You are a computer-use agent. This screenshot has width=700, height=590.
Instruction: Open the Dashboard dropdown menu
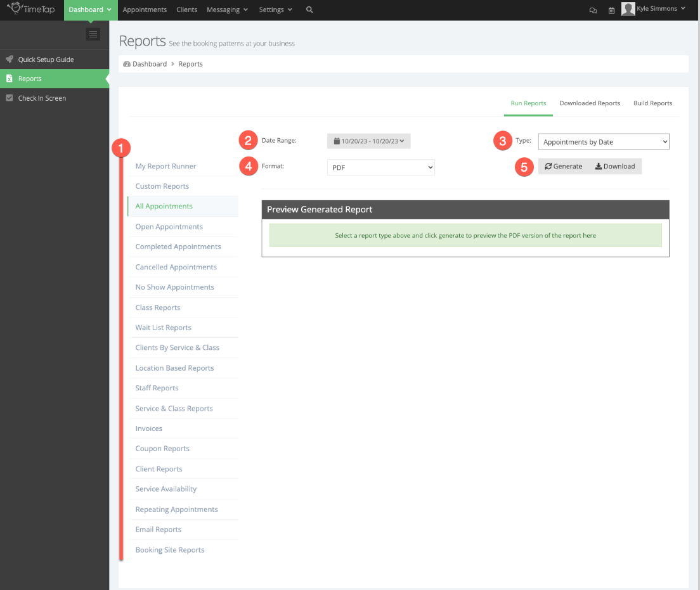coord(90,10)
